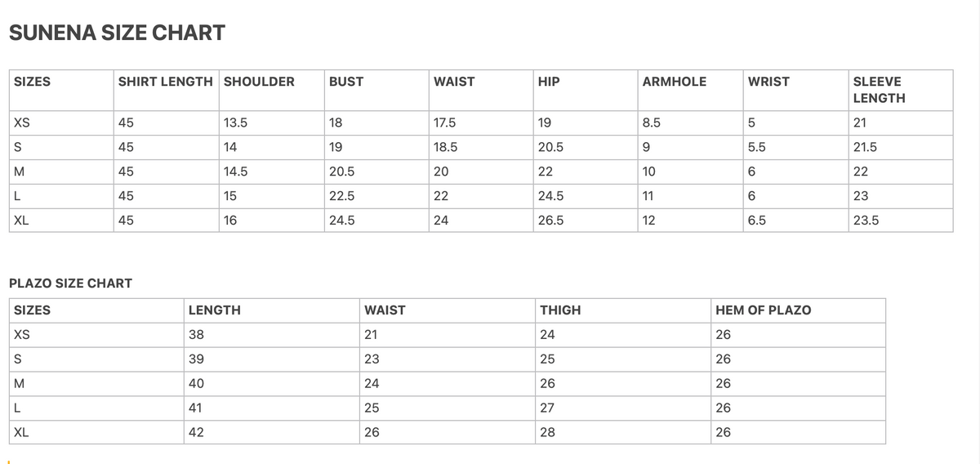980x464 pixels.
Task: Select the plazo LENGTH column header
Action: click(x=215, y=310)
